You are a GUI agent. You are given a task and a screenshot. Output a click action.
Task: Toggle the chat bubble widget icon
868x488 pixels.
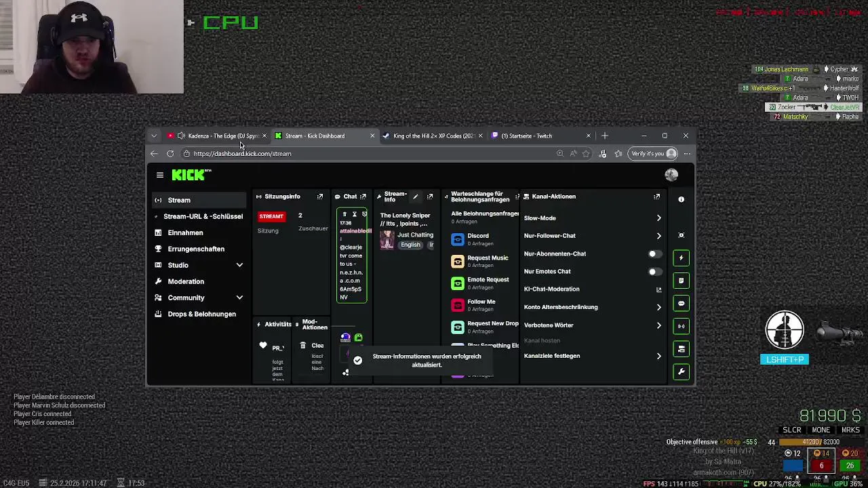[682, 303]
